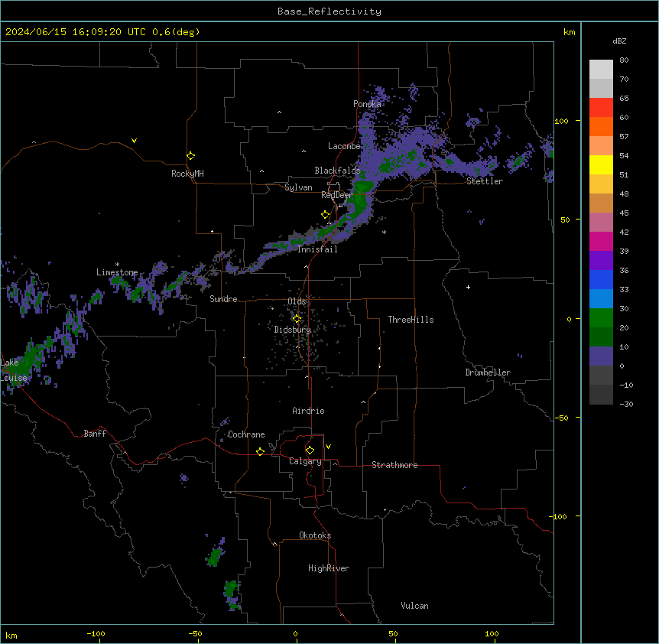Select the Drumheller label
This screenshot has height=644, width=659.
pyautogui.click(x=488, y=372)
